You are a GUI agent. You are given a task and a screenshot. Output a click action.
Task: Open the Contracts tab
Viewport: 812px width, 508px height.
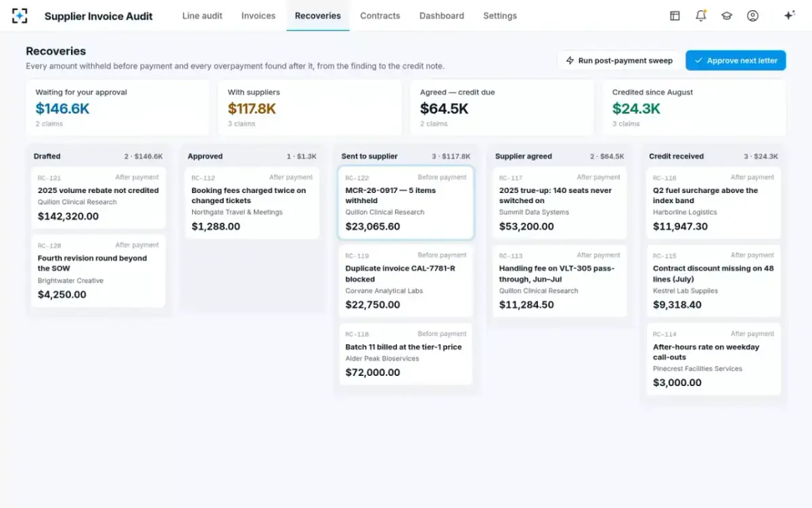click(380, 16)
